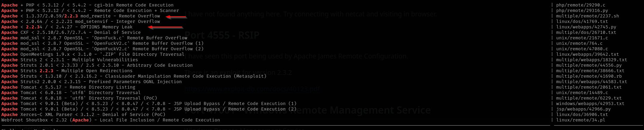The width and height of the screenshot is (644, 130).
Task: Click the highlighted red 2.2.3 in Struts line
Action: (x=46, y=71)
